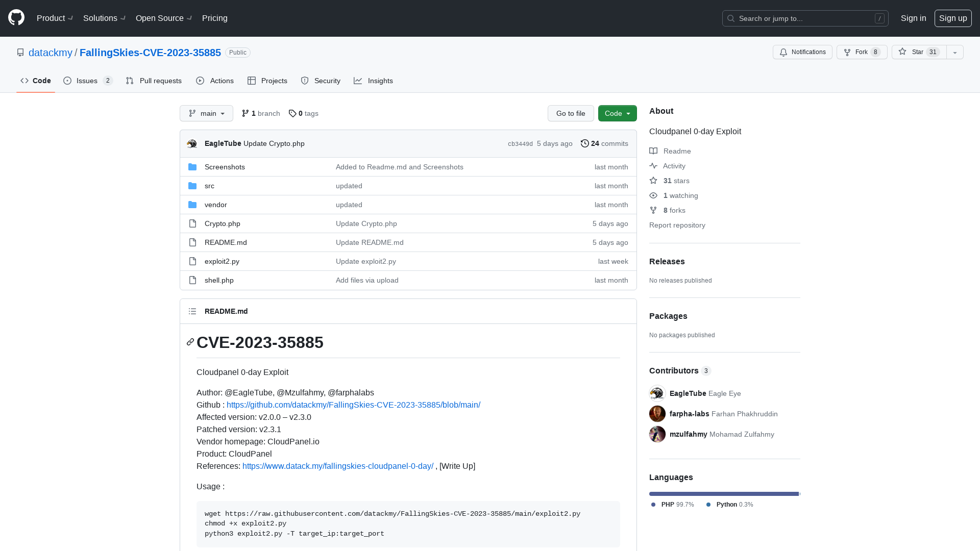Switch to the Security tab
The width and height of the screenshot is (980, 551).
coord(321,81)
